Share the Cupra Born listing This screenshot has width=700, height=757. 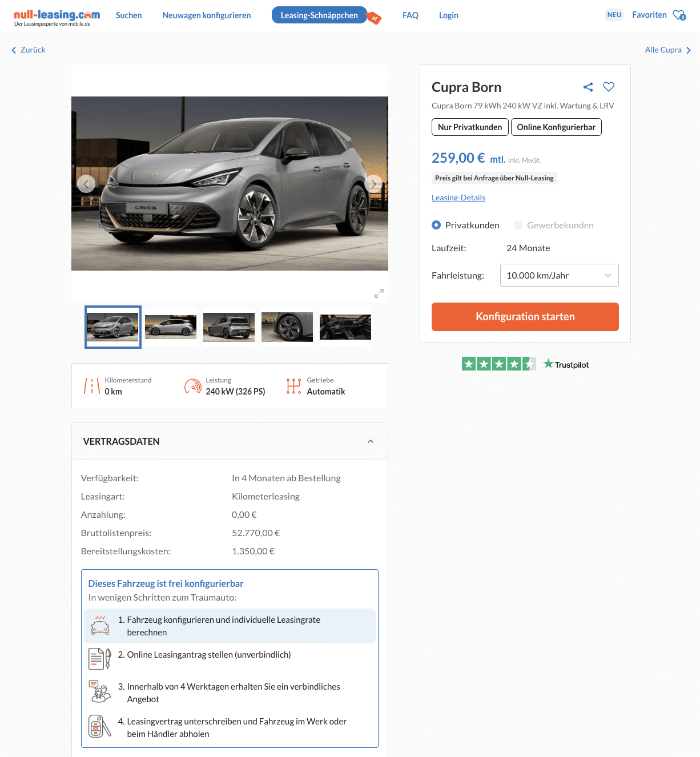(588, 87)
